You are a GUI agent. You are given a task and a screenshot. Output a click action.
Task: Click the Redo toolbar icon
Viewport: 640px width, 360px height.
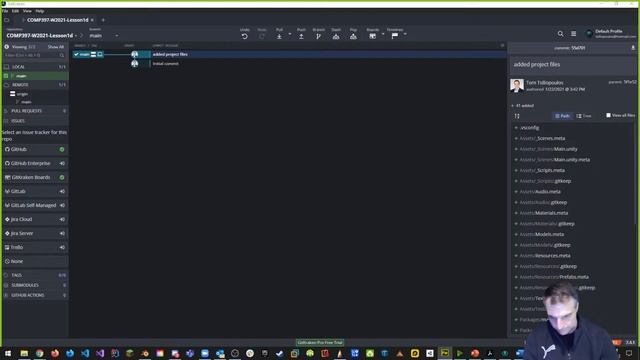tap(262, 36)
